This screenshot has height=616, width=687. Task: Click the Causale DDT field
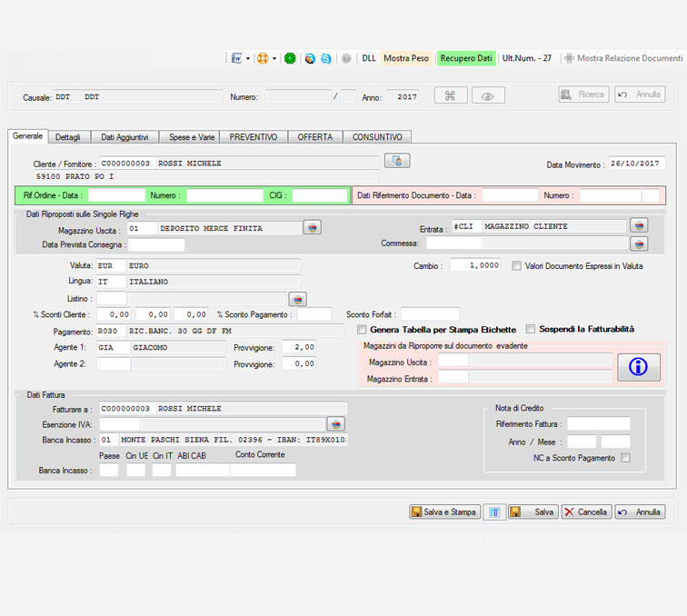(137, 97)
